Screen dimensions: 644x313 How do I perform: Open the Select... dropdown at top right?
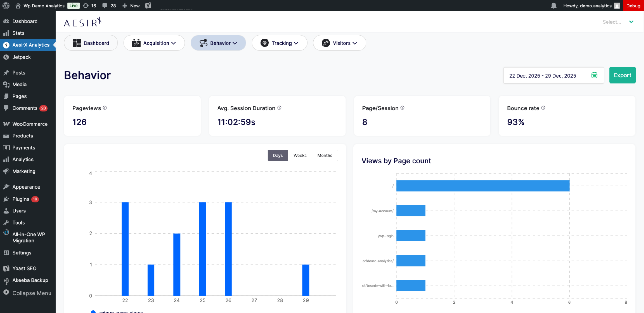pyautogui.click(x=617, y=22)
